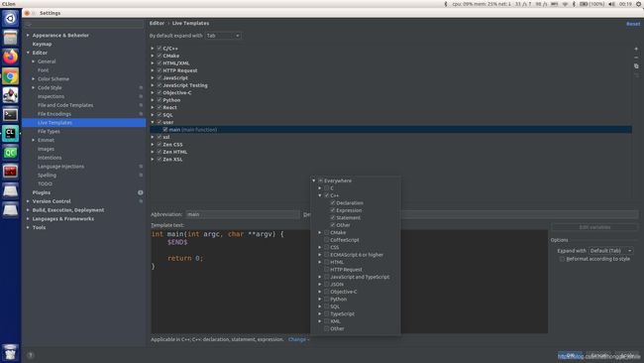644x363 pixels.
Task: Select the JavaScript Testing template group
Action: pyautogui.click(x=185, y=85)
